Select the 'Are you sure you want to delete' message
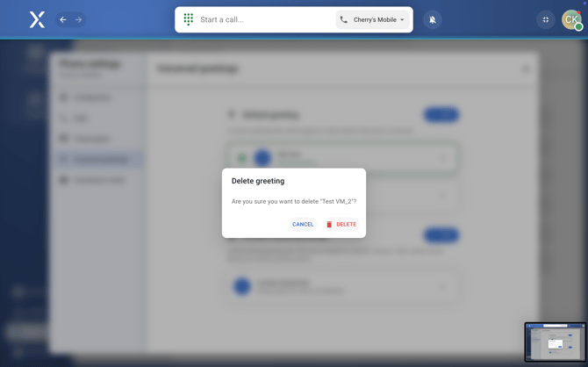588x367 pixels. click(294, 202)
